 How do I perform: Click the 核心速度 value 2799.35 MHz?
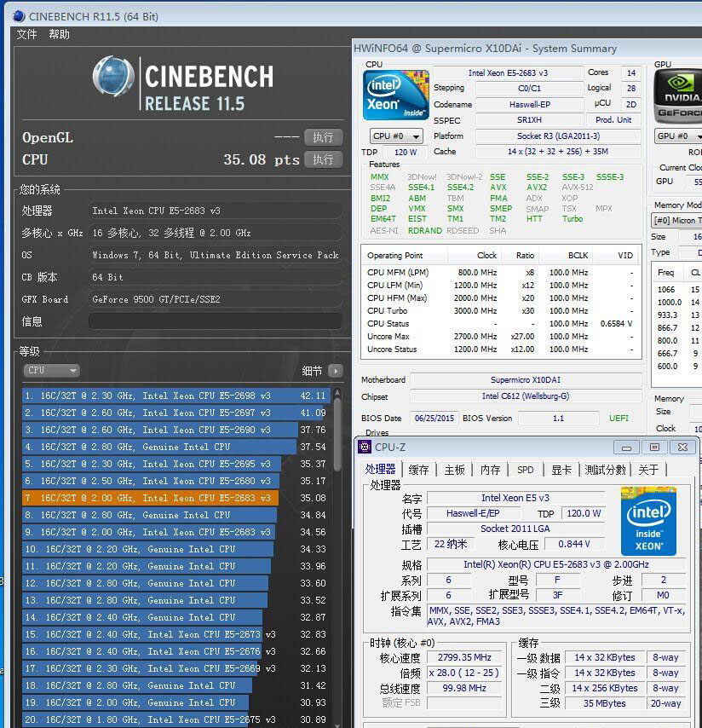(x=464, y=657)
